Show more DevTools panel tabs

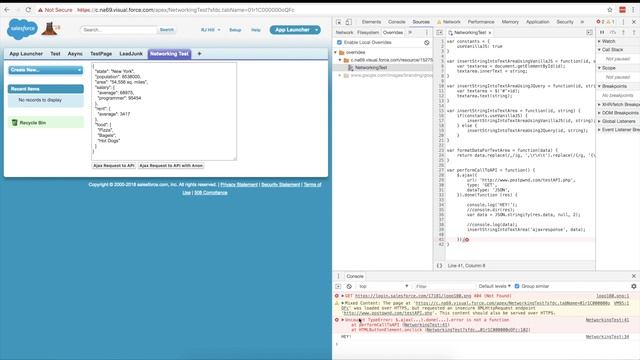pos(582,22)
